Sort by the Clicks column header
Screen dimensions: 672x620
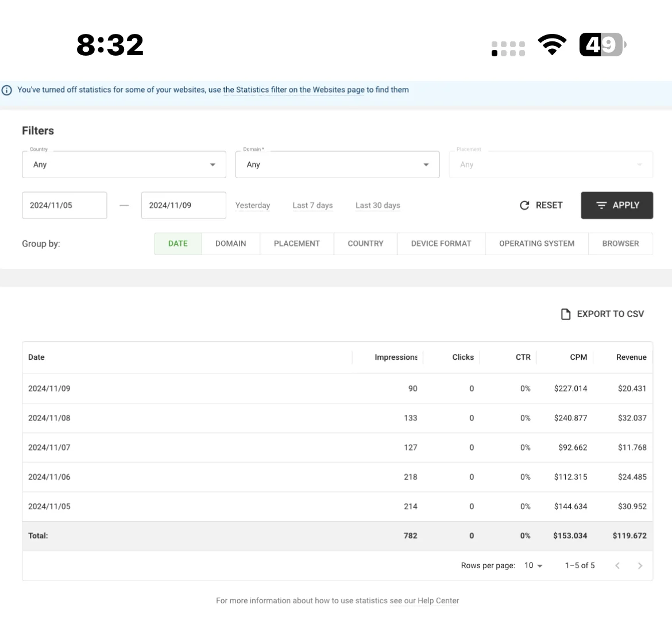463,357
